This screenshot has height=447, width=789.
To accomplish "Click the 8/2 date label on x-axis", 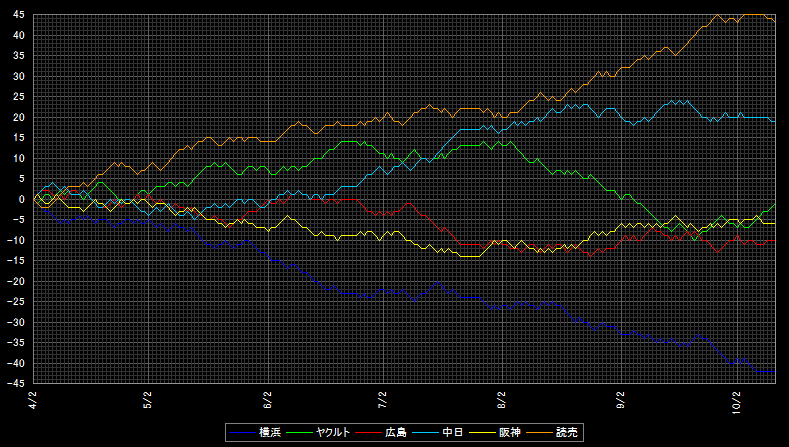I will 501,401.
